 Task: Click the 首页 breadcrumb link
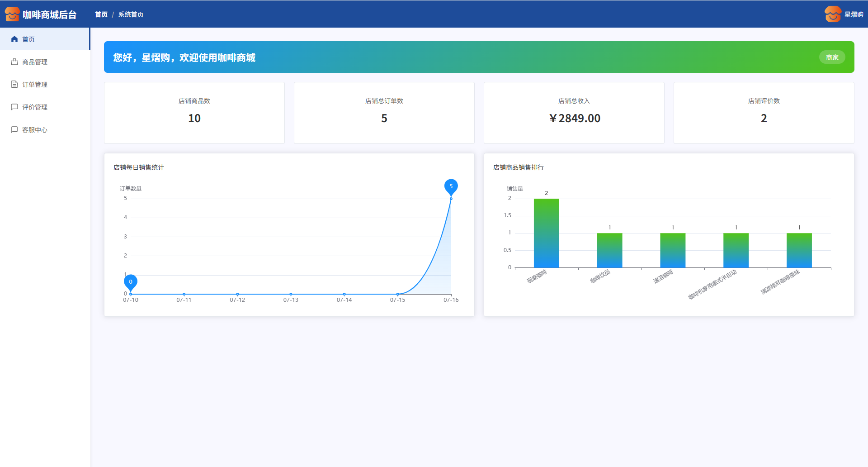coord(101,14)
